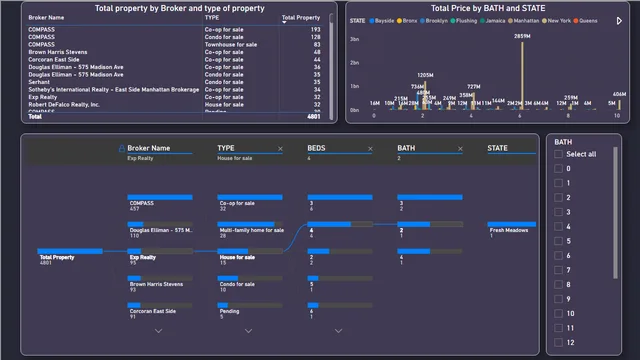Viewport: 640px width, 360px height.
Task: Sort table by Broker Name header
Action: (46, 18)
